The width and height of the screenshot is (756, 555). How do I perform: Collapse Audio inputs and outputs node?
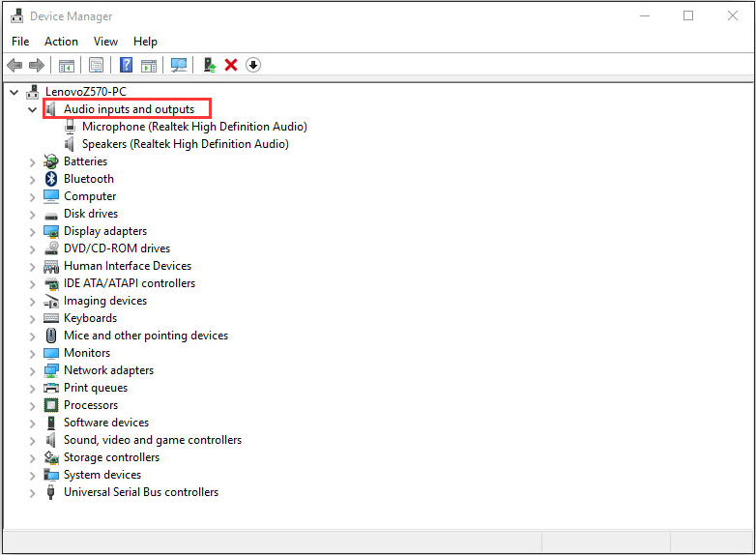tap(33, 110)
